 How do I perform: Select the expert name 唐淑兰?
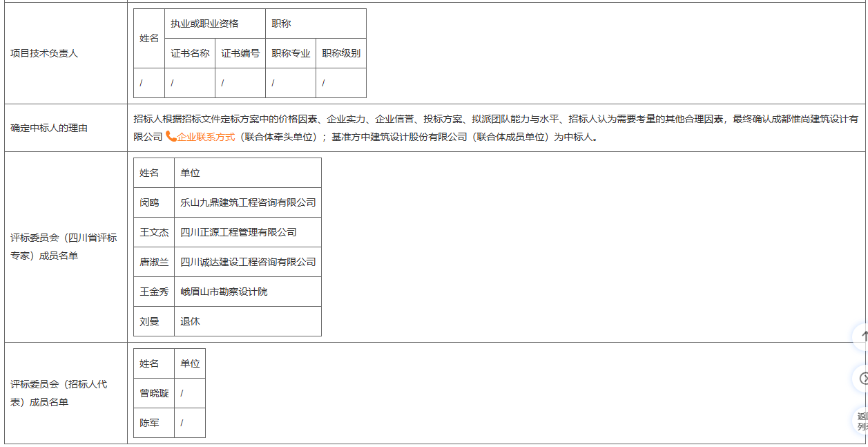[154, 262]
